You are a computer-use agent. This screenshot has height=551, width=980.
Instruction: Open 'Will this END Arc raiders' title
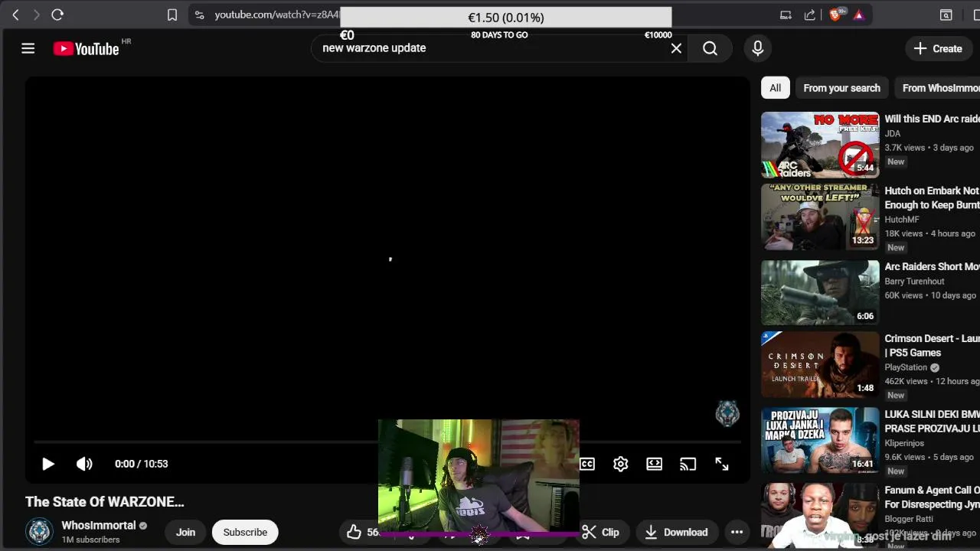coord(932,119)
